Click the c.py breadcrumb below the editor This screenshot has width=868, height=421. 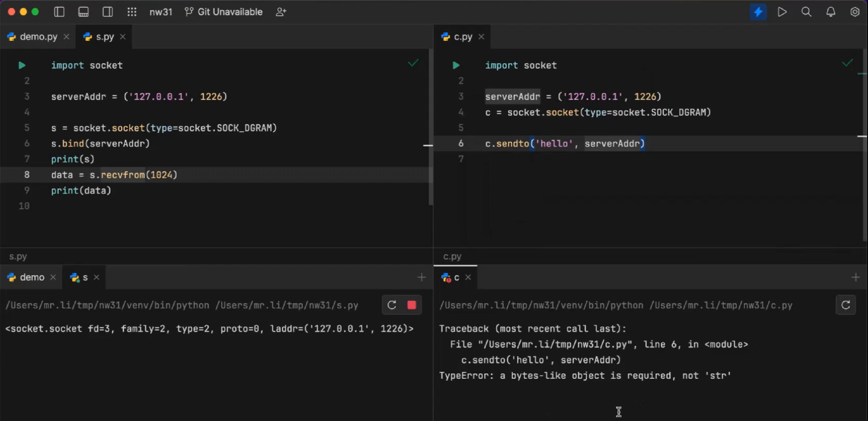click(x=452, y=257)
